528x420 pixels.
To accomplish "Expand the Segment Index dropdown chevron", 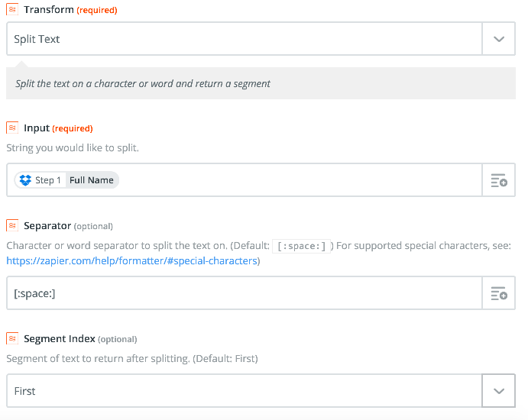I will [x=499, y=391].
